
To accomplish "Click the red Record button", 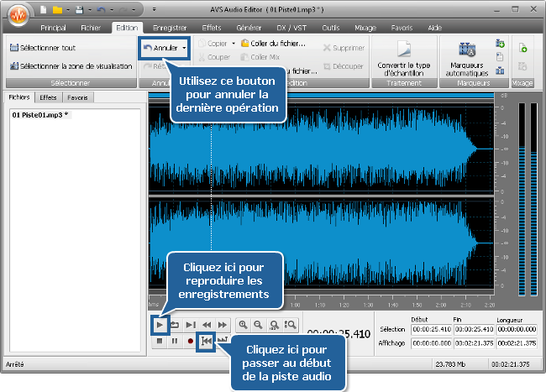I will [x=190, y=341].
